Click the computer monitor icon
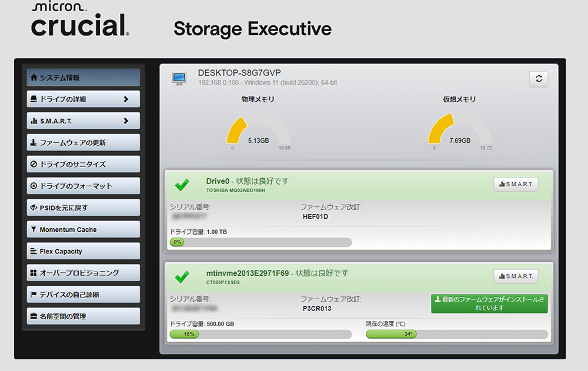Image resolution: width=588 pixels, height=371 pixels. tap(179, 78)
